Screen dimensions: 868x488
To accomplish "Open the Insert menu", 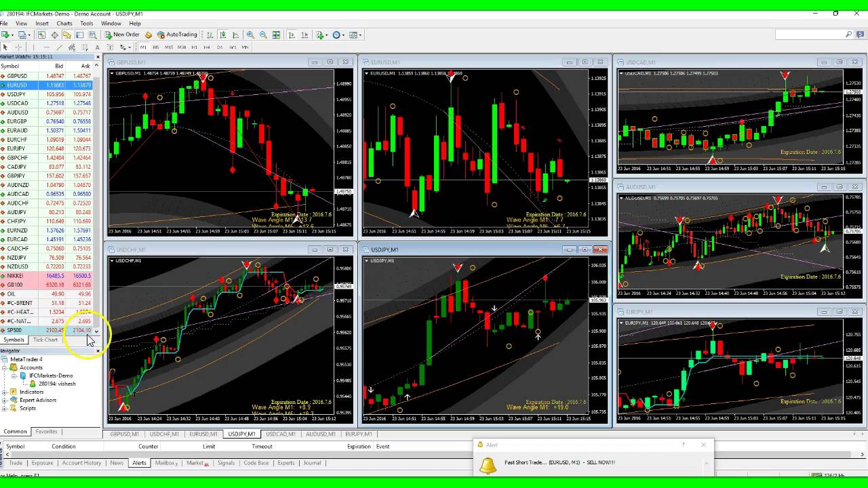I will [x=42, y=24].
